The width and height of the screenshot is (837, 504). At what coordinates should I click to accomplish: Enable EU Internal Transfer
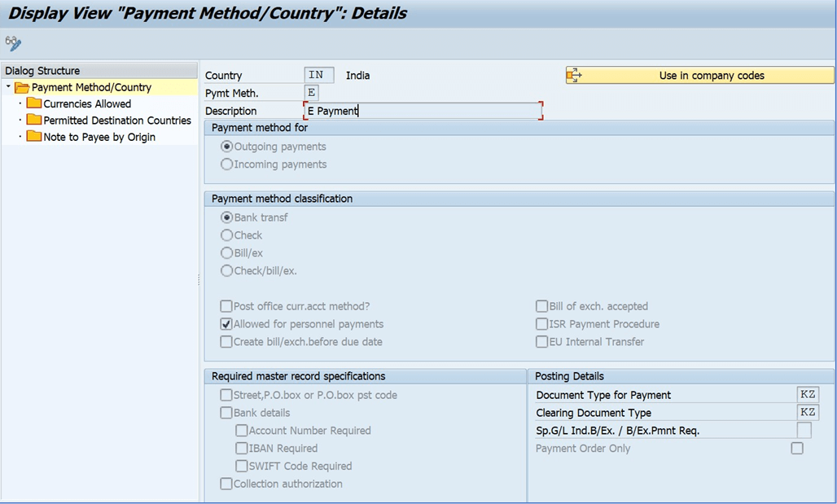[x=541, y=341]
